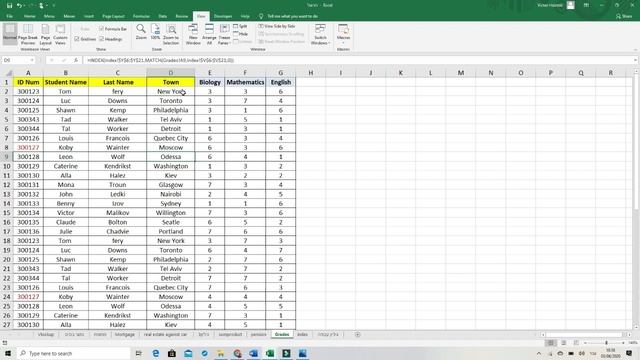Image resolution: width=640 pixels, height=360 pixels.
Task: Click the zoom slider in status bar
Action: point(606,343)
